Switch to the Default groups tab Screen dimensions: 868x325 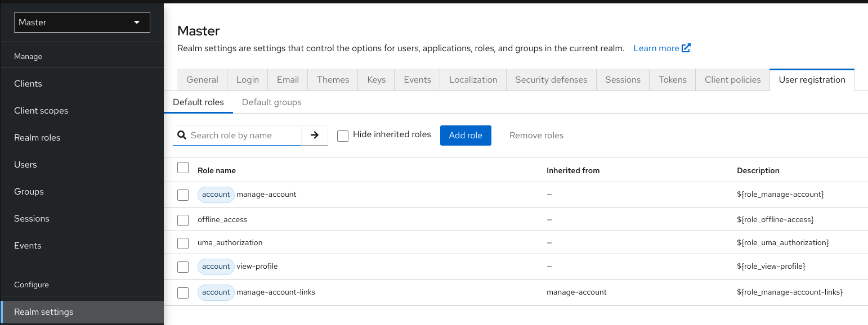click(x=271, y=102)
